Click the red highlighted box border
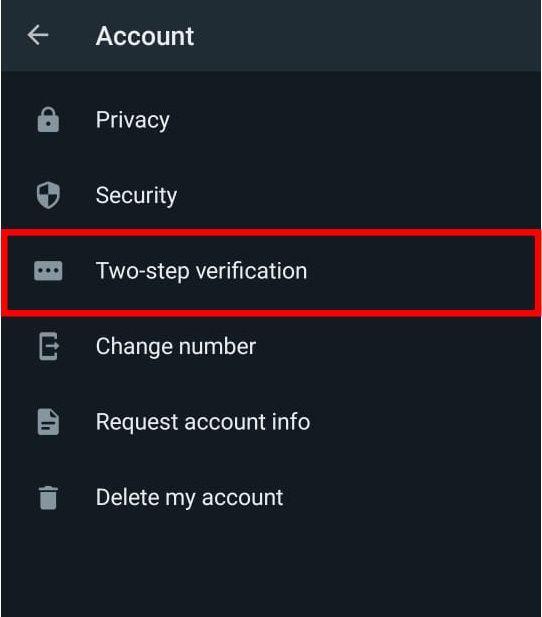Image resolution: width=542 pixels, height=617 pixels. pyautogui.click(x=271, y=233)
